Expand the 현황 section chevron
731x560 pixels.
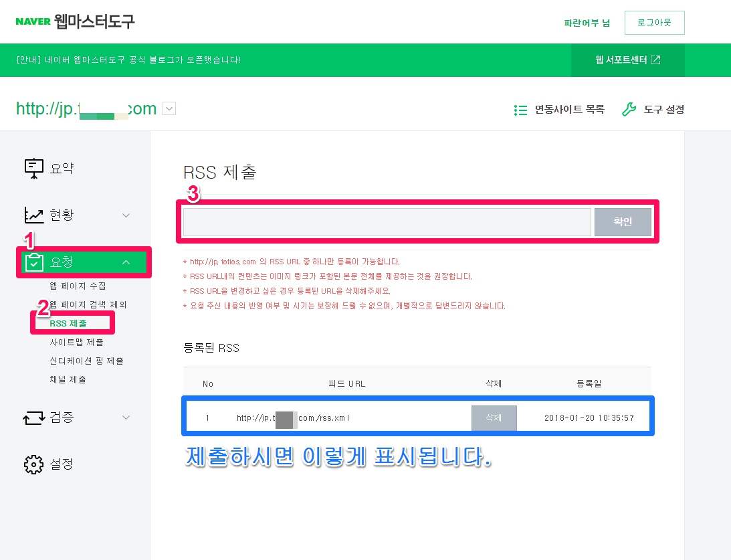click(x=126, y=215)
